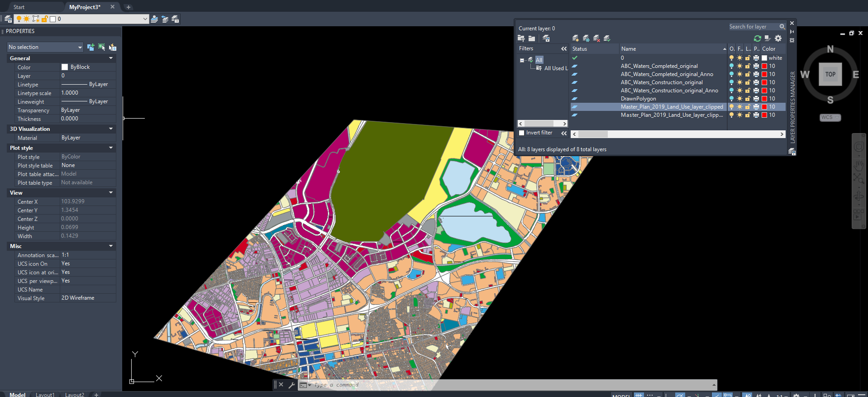Viewport: 868px width, 397px height.
Task: Click the Delete Layer icon
Action: coord(596,38)
